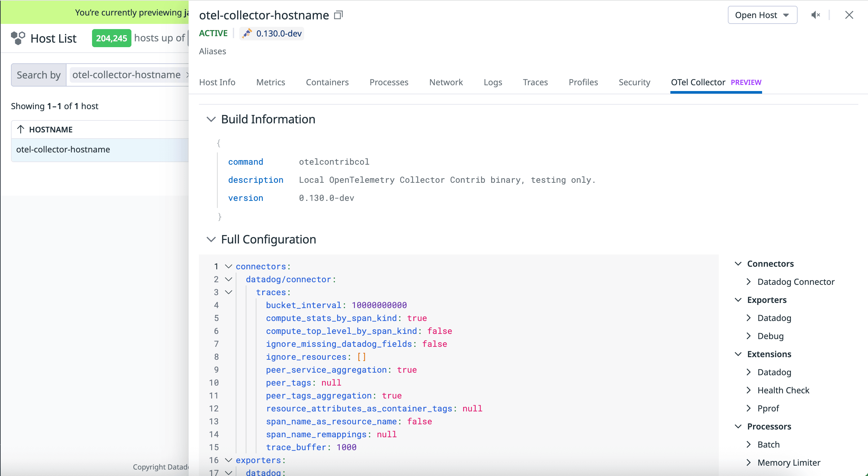Click the description key in build info

pos(256,180)
